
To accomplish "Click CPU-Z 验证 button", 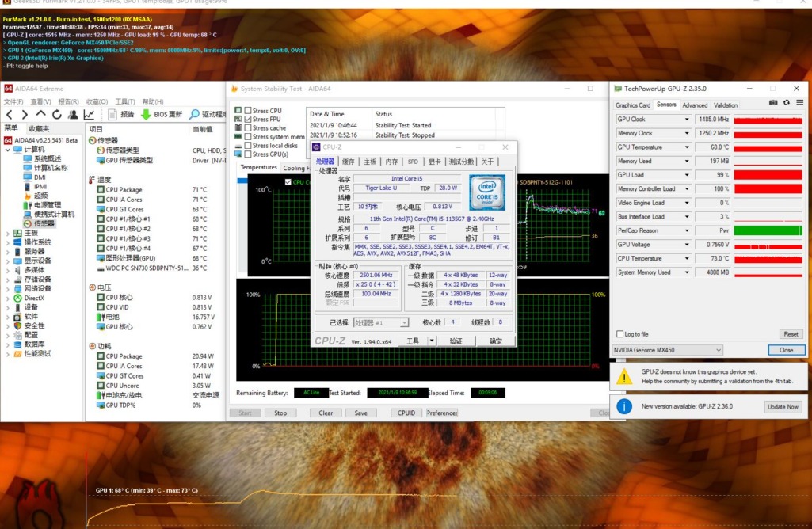I will (456, 341).
